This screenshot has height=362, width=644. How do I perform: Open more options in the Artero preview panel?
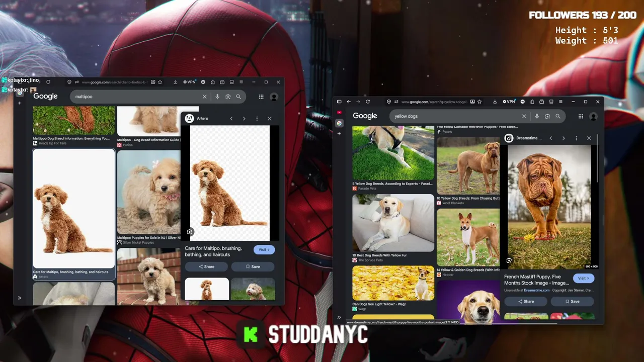click(257, 119)
